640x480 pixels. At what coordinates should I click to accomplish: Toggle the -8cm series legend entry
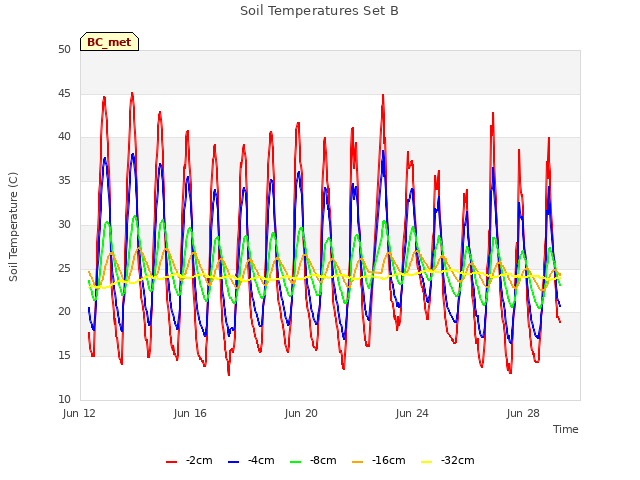point(313,460)
